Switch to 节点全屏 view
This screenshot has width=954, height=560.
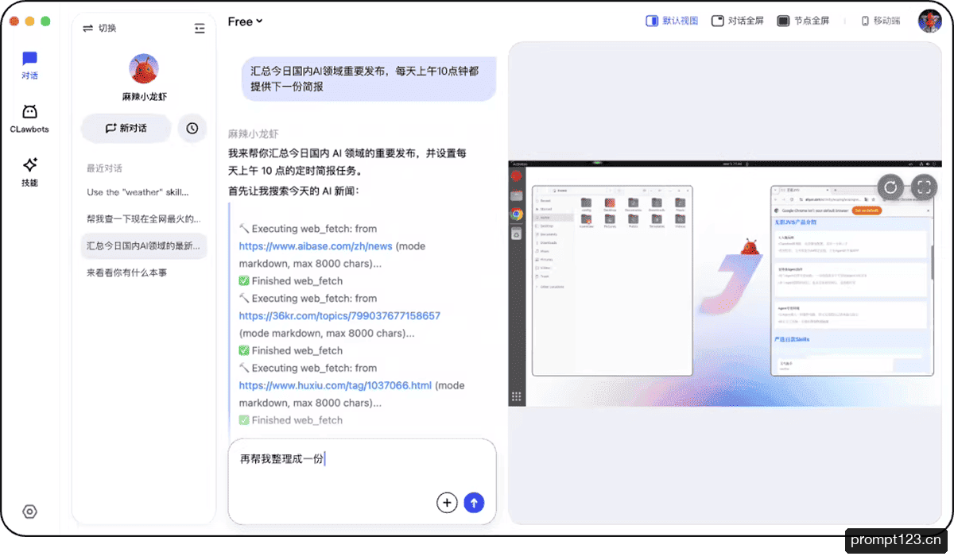[x=803, y=21]
